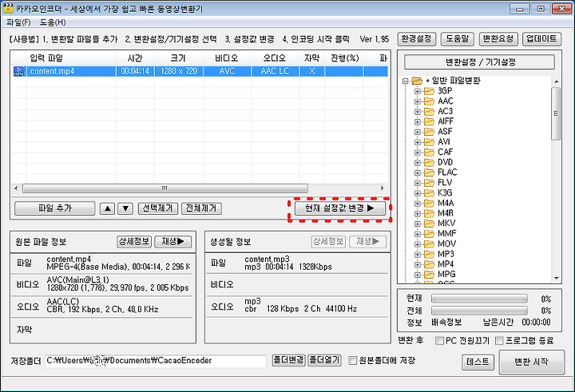The image size is (575, 392).
Task: Click 현재 설정값 변경 button
Action: point(340,208)
